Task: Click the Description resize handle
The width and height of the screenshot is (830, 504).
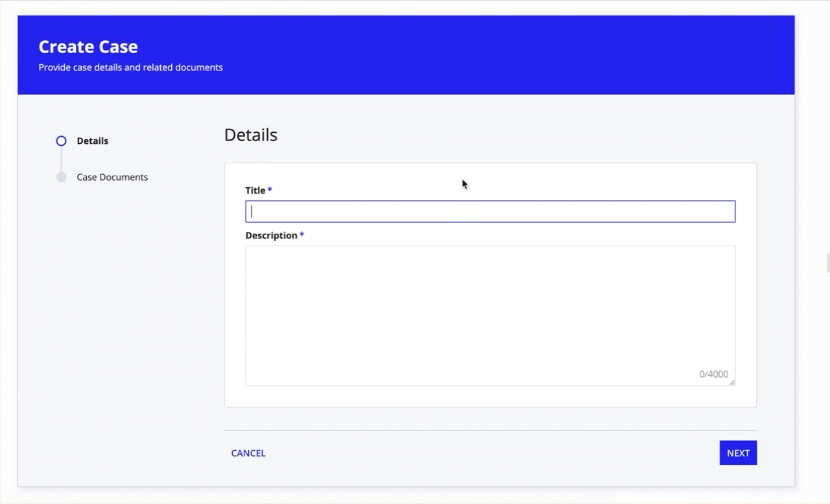Action: click(733, 384)
